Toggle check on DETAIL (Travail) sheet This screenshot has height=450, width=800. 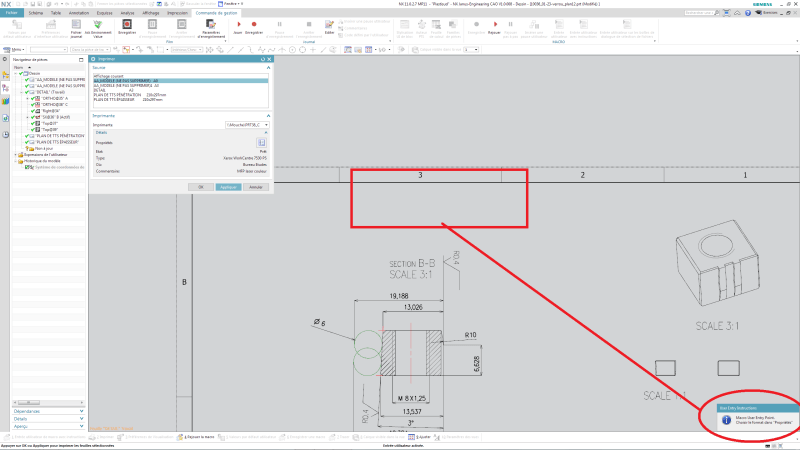pyautogui.click(x=27, y=92)
